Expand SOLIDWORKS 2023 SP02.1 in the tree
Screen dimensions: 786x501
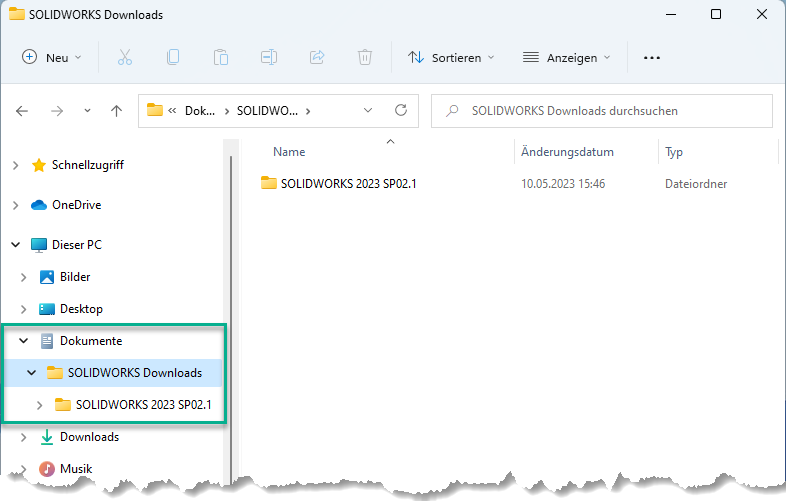(x=39, y=405)
